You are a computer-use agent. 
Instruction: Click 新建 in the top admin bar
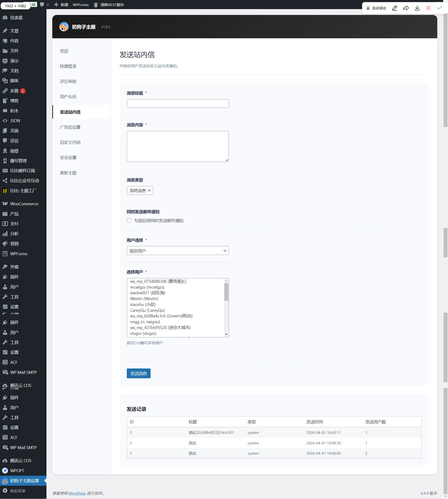pos(61,5)
